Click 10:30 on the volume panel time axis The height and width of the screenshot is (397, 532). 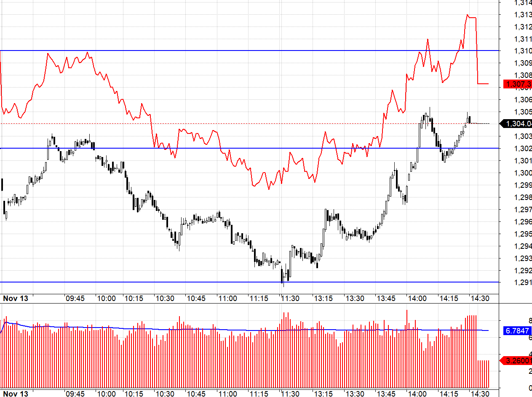click(x=165, y=394)
